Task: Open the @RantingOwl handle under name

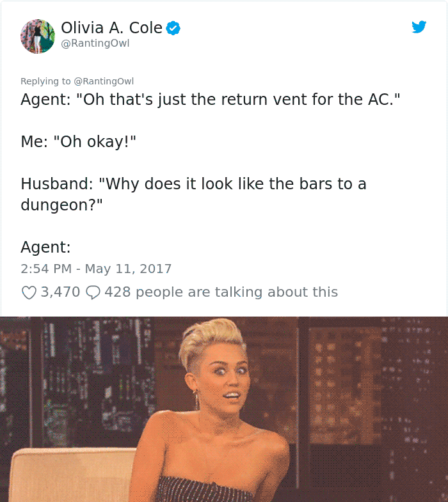Action: 95,43
